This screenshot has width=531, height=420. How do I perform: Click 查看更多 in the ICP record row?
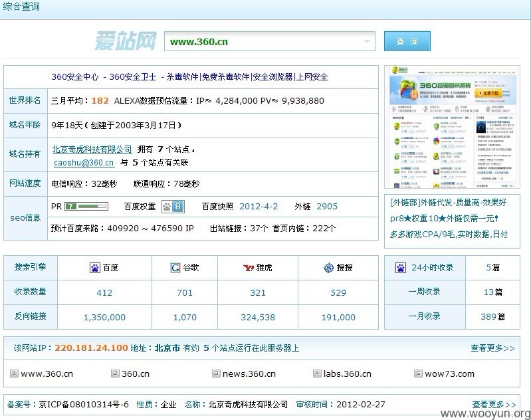point(494,405)
